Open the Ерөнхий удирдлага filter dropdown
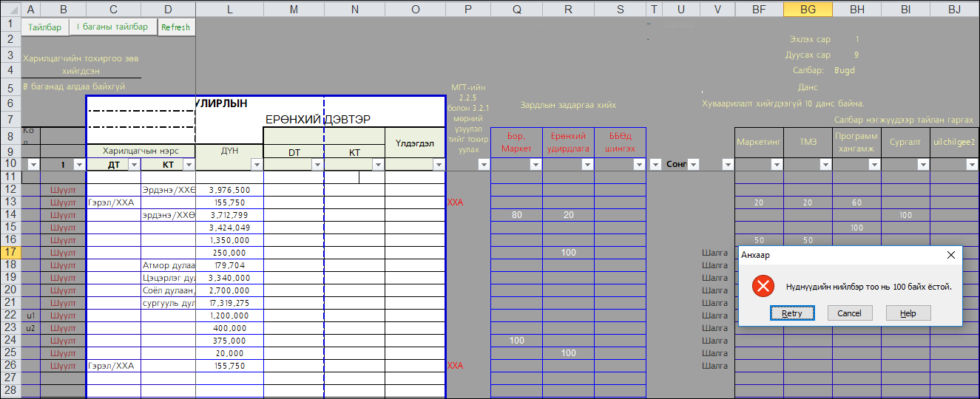Viewport: 980px width, 399px height. click(587, 165)
